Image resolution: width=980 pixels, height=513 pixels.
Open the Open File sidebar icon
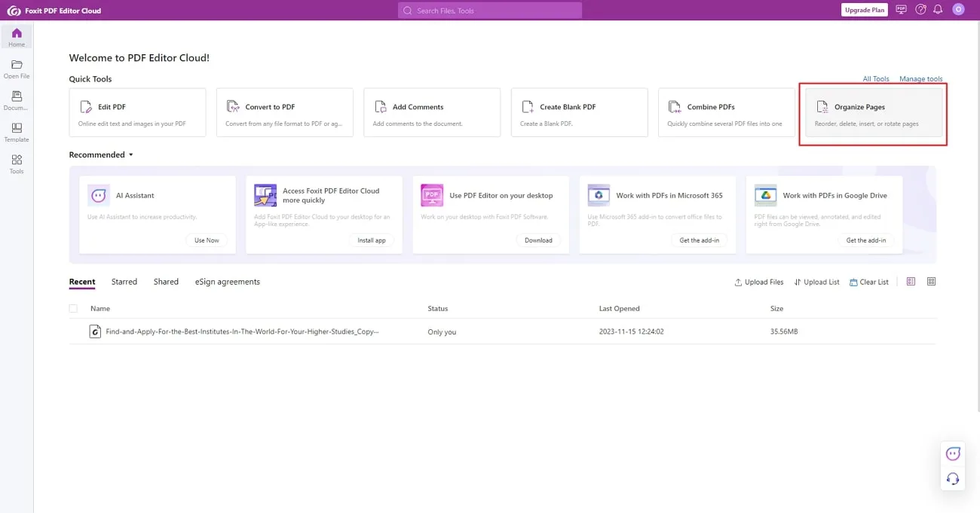[x=17, y=69]
